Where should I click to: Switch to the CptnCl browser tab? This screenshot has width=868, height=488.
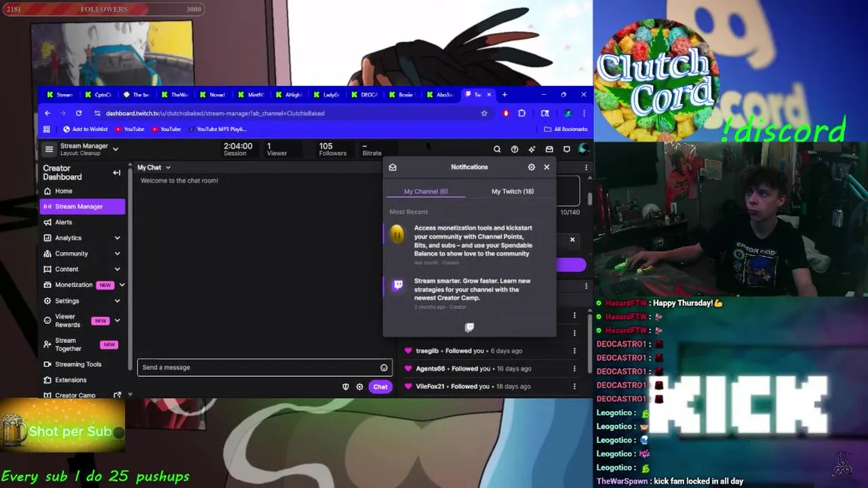point(99,94)
